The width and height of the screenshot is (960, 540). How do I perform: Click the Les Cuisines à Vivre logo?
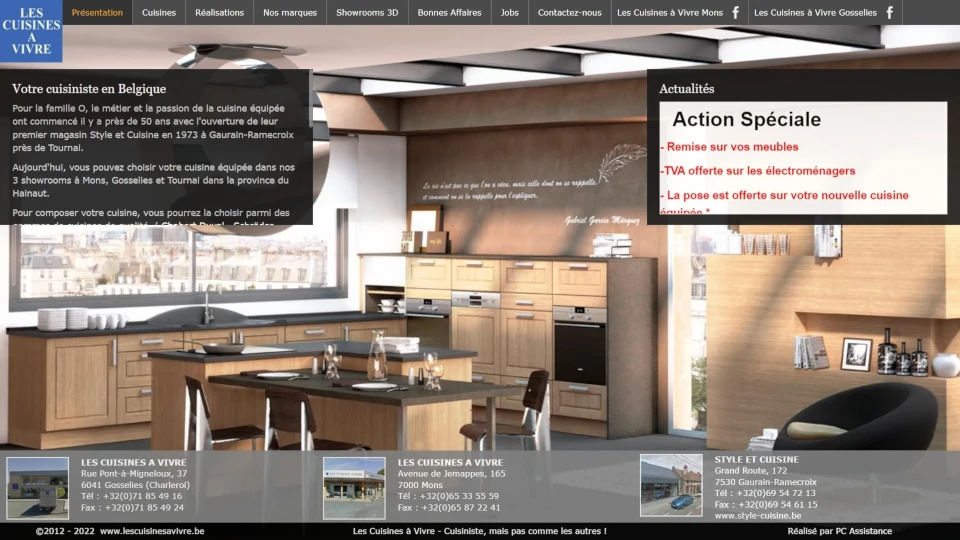tap(31, 31)
